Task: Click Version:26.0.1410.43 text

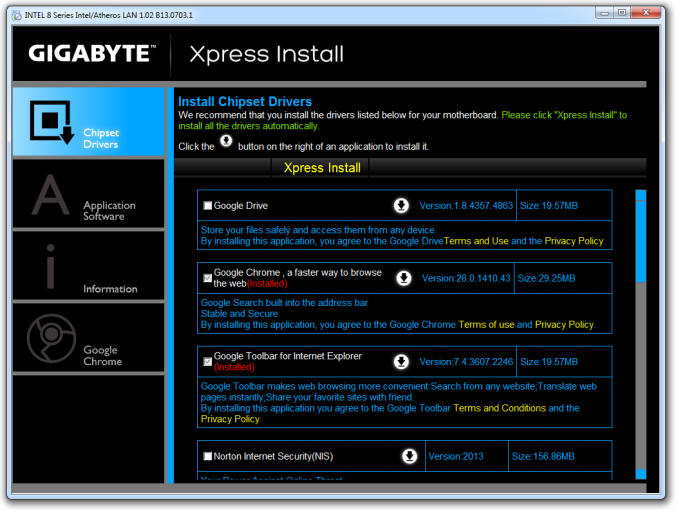Action: (466, 278)
